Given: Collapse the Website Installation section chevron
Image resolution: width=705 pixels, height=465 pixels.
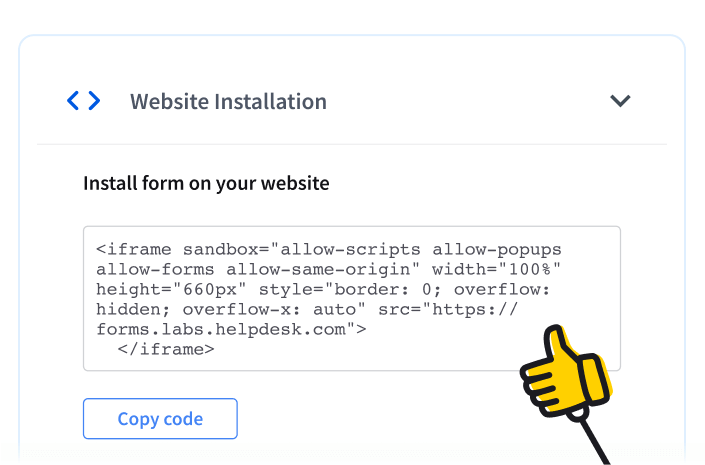Looking at the screenshot, I should 621,101.
